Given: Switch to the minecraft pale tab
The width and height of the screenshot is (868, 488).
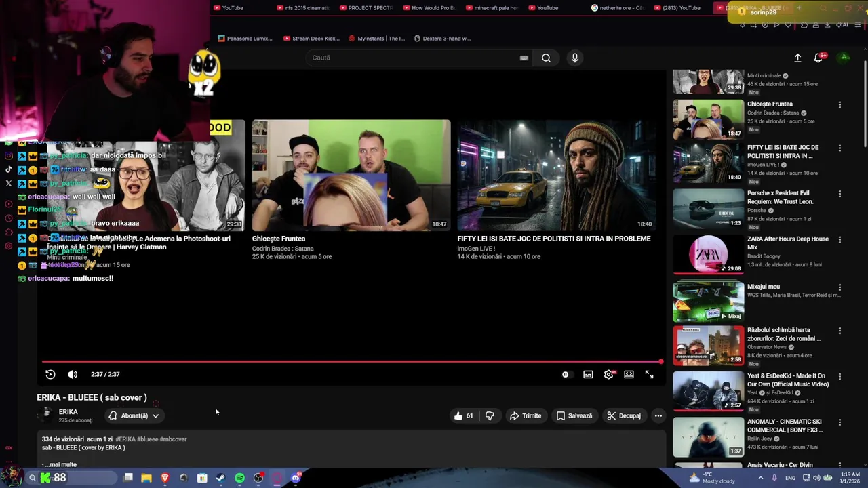Looking at the screenshot, I should tap(491, 8).
